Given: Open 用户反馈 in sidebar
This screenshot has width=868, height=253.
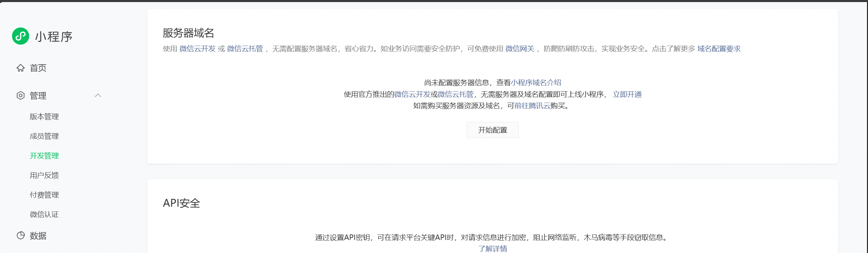Looking at the screenshot, I should [x=44, y=175].
